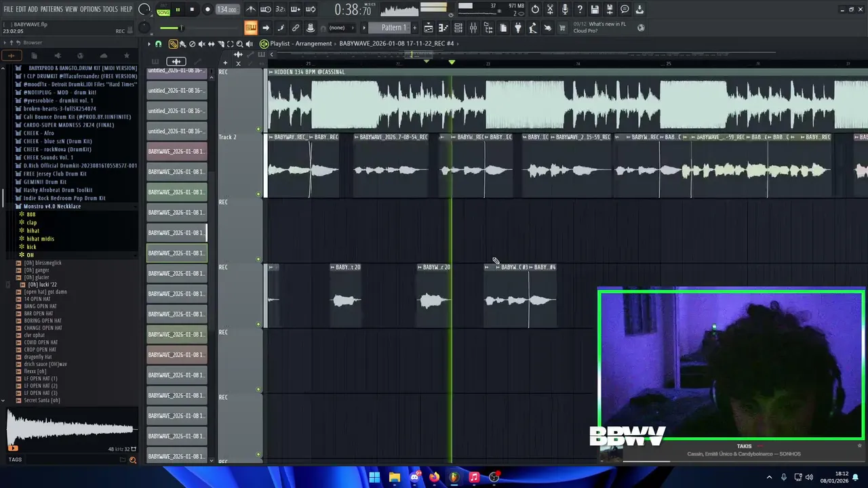
Task: Open the Mixer icon
Action: pyautogui.click(x=473, y=28)
